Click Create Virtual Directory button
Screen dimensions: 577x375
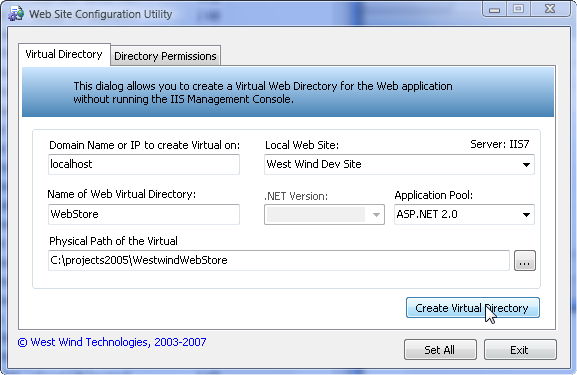coord(473,308)
